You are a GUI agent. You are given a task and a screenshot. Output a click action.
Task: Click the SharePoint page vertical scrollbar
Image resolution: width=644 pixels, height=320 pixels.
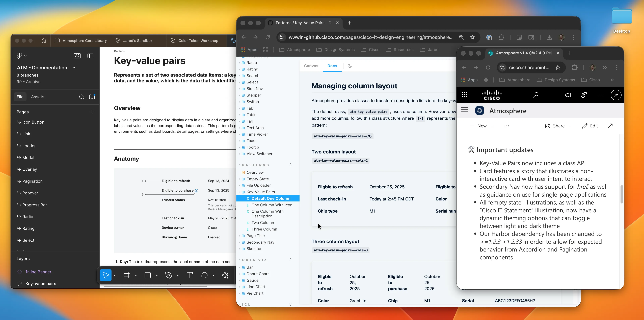[622, 194]
